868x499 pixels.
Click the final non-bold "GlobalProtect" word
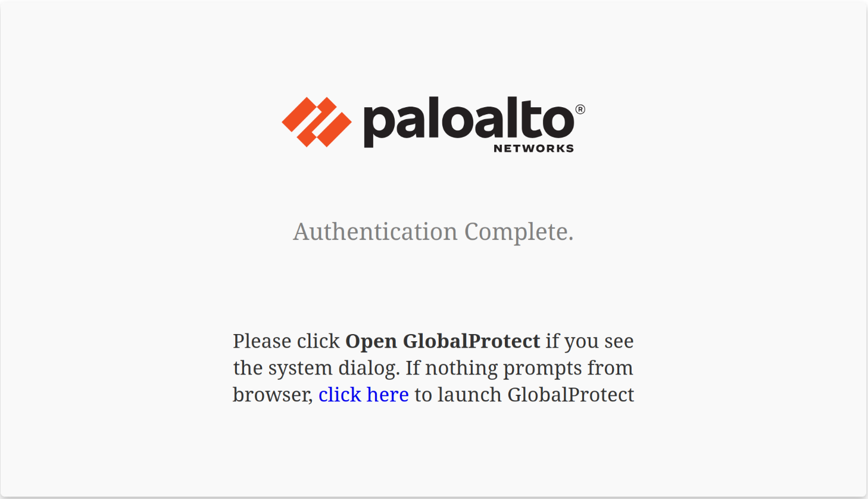coord(570,395)
